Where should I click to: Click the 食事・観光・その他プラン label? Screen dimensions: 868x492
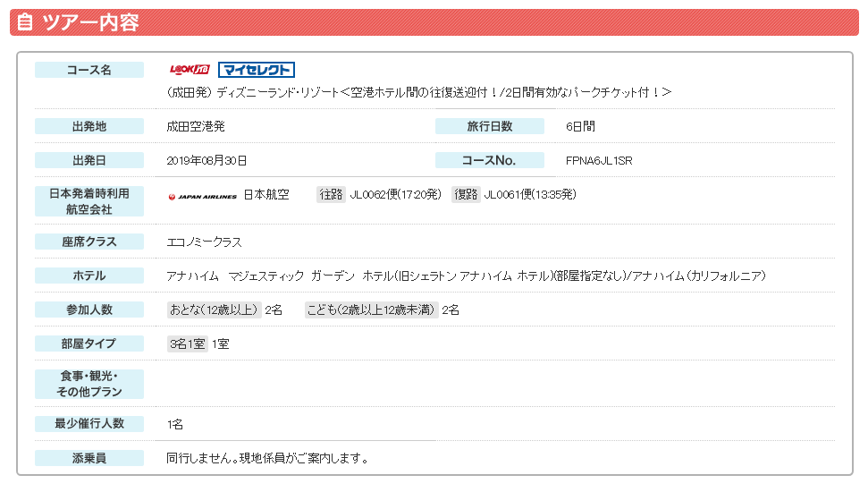pyautogui.click(x=89, y=384)
